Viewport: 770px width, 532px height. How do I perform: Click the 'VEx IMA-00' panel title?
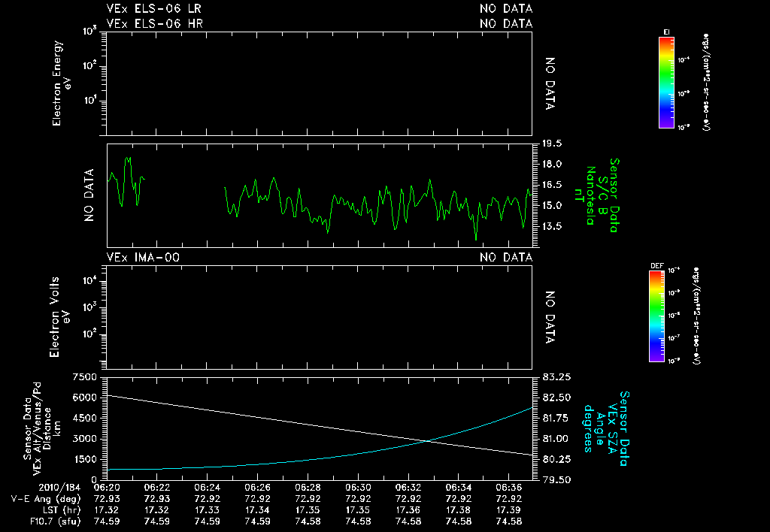point(143,257)
